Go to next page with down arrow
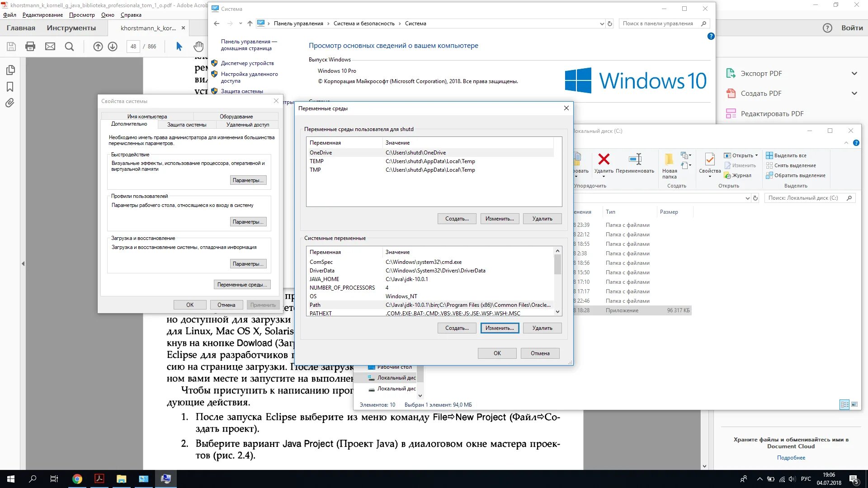The image size is (868, 488). (x=113, y=47)
